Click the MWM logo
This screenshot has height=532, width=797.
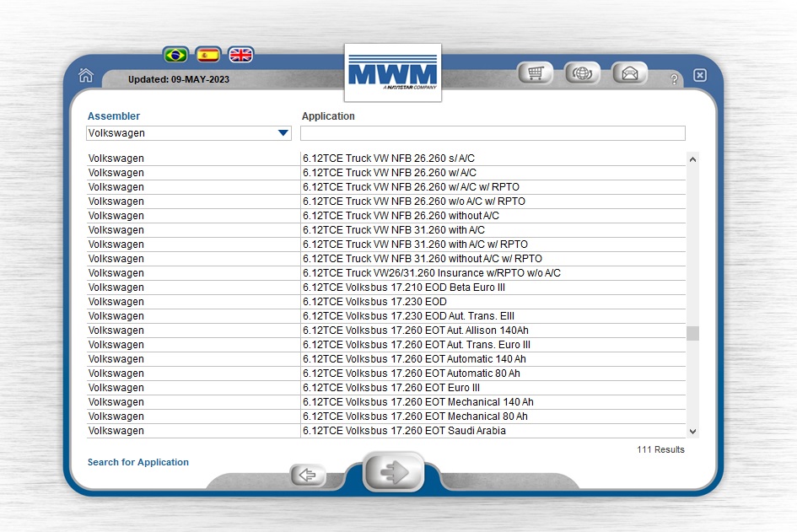tap(393, 73)
